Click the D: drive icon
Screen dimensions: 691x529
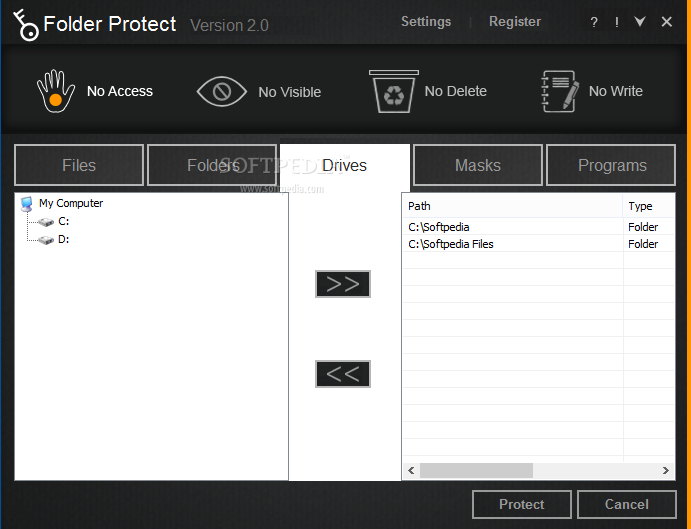click(45, 240)
